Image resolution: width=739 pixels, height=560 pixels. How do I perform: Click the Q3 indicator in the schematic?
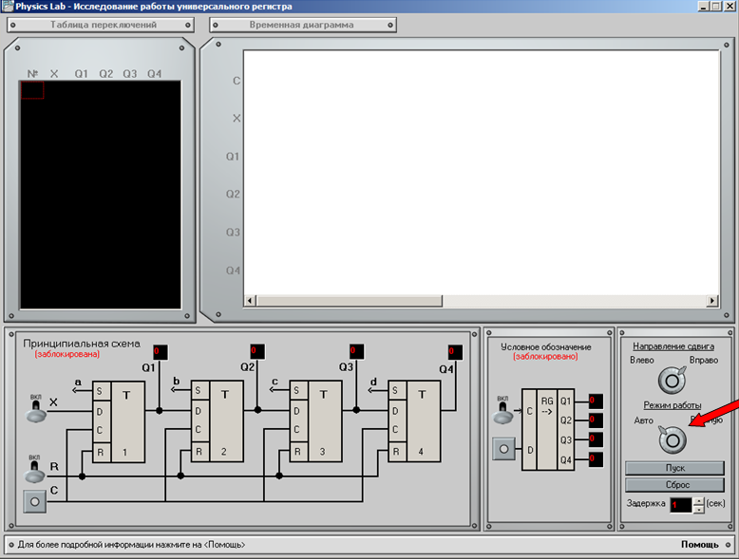pyautogui.click(x=356, y=351)
